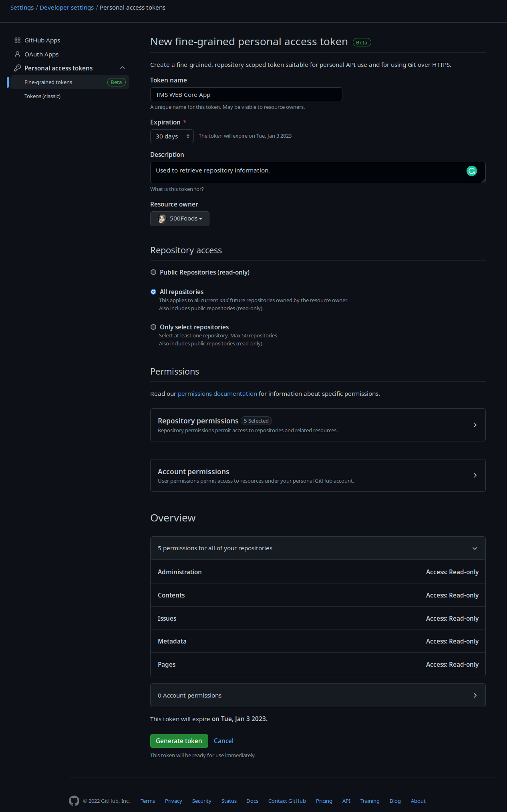Open the permissions documentation link

coord(217,394)
